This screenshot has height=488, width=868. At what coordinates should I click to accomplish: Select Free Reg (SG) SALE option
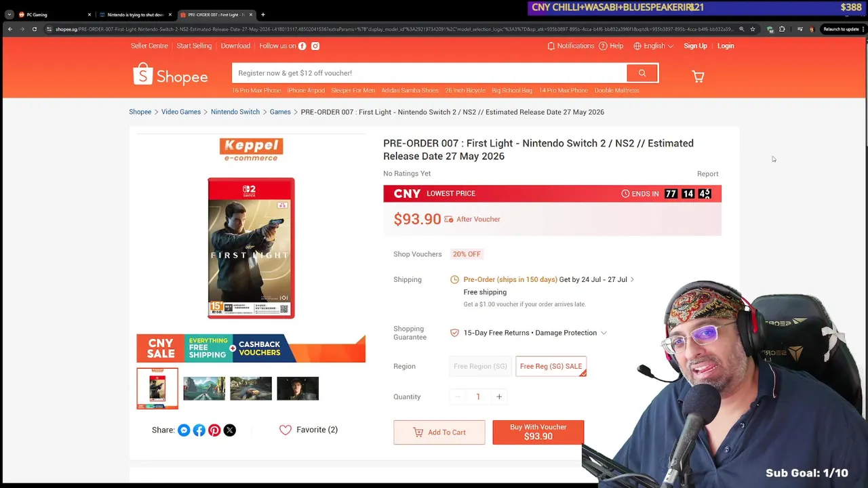pyautogui.click(x=551, y=366)
